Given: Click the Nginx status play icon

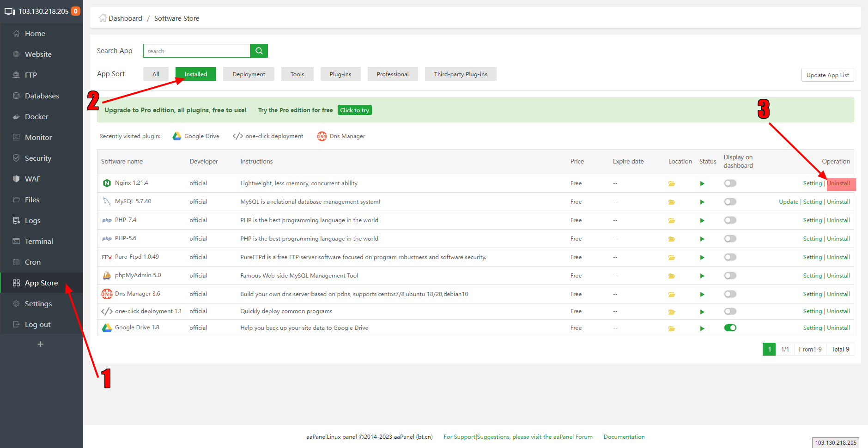Looking at the screenshot, I should (x=702, y=183).
